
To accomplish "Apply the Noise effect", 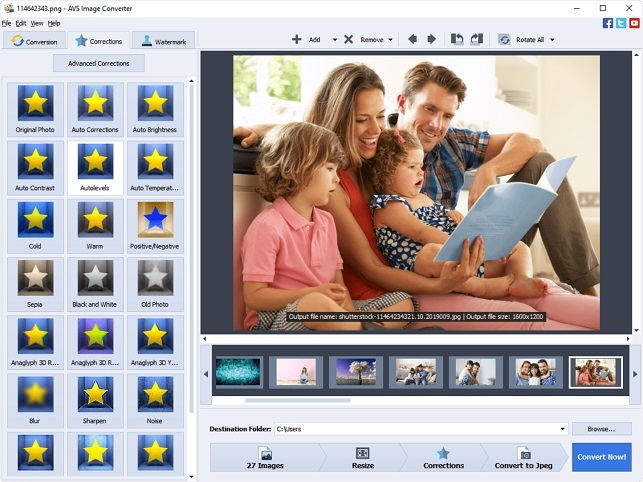I will 155,401.
